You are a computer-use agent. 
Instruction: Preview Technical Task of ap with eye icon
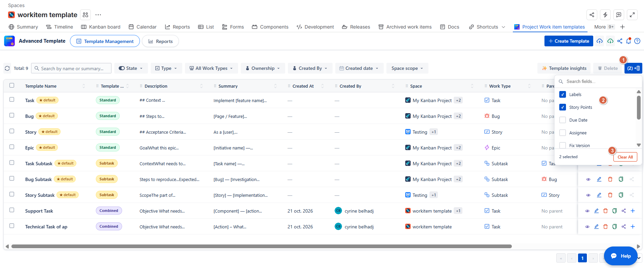pos(587,227)
